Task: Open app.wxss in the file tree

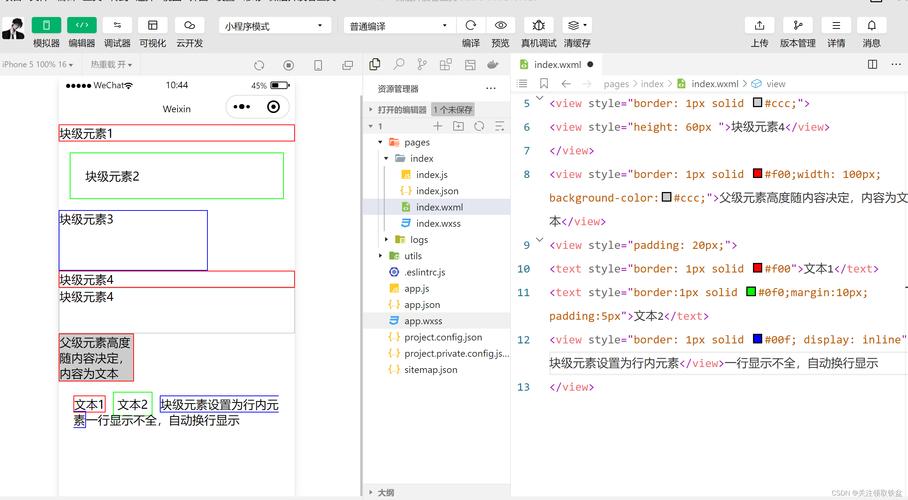Action: coord(423,321)
